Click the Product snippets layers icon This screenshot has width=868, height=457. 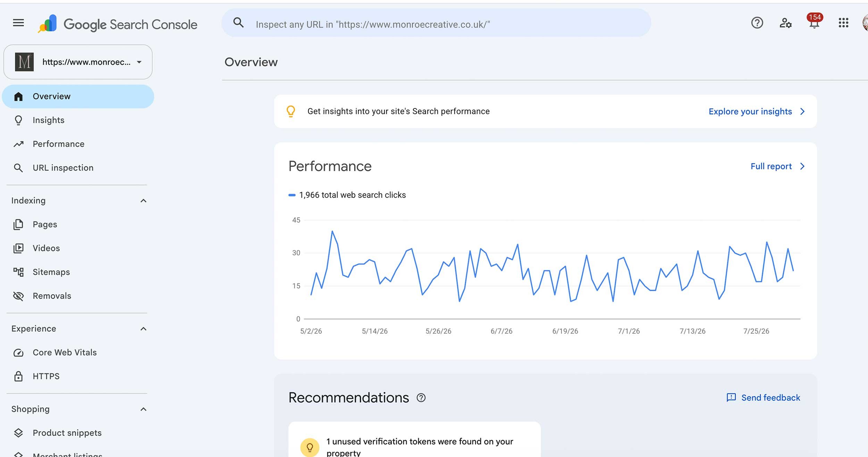[18, 433]
